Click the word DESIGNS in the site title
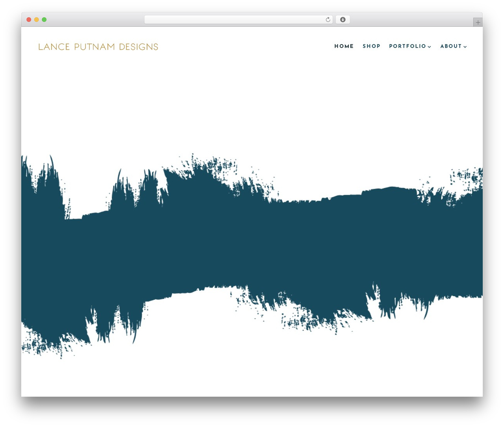Screen dimensions: 504x427 (x=139, y=47)
